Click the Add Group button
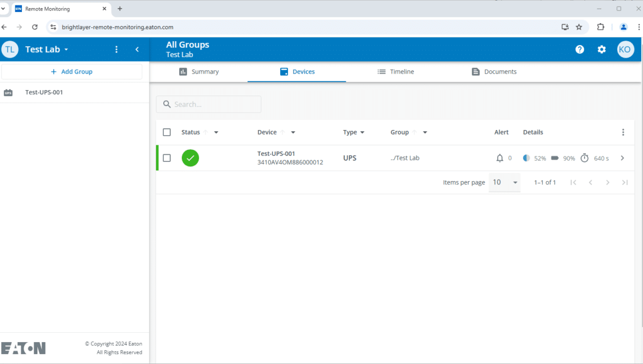 [72, 72]
